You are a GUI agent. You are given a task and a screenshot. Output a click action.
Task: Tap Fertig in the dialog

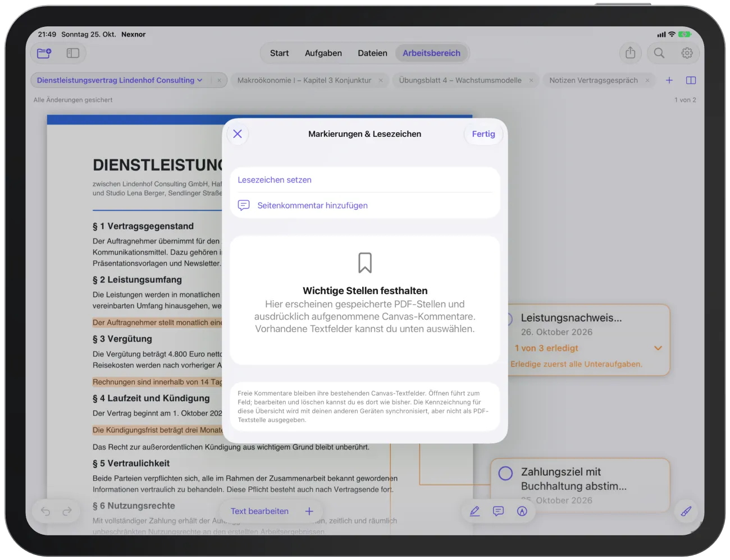[483, 134]
